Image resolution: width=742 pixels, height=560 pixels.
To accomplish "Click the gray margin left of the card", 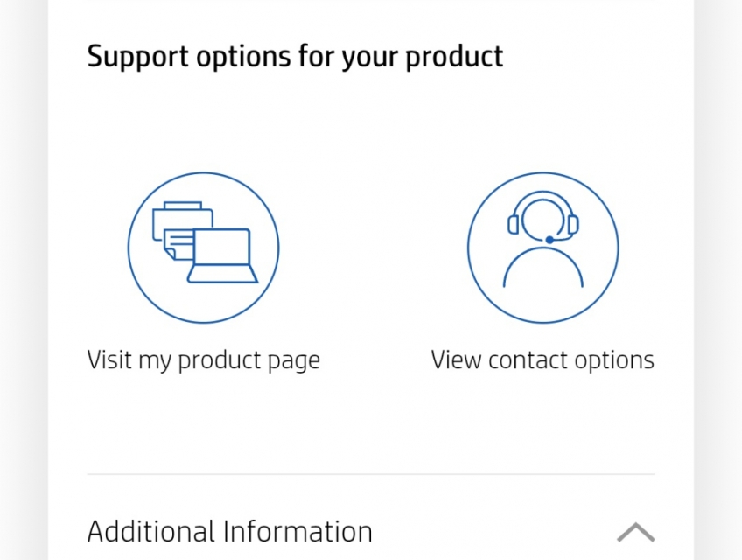I will point(24,280).
